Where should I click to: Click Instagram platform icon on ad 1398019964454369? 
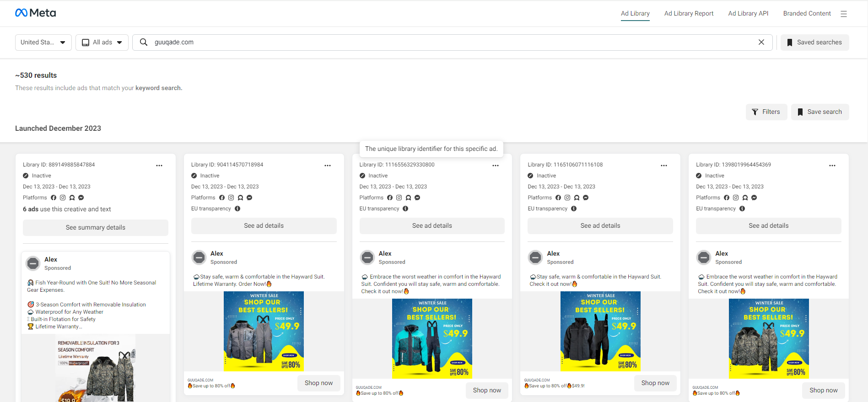736,198
